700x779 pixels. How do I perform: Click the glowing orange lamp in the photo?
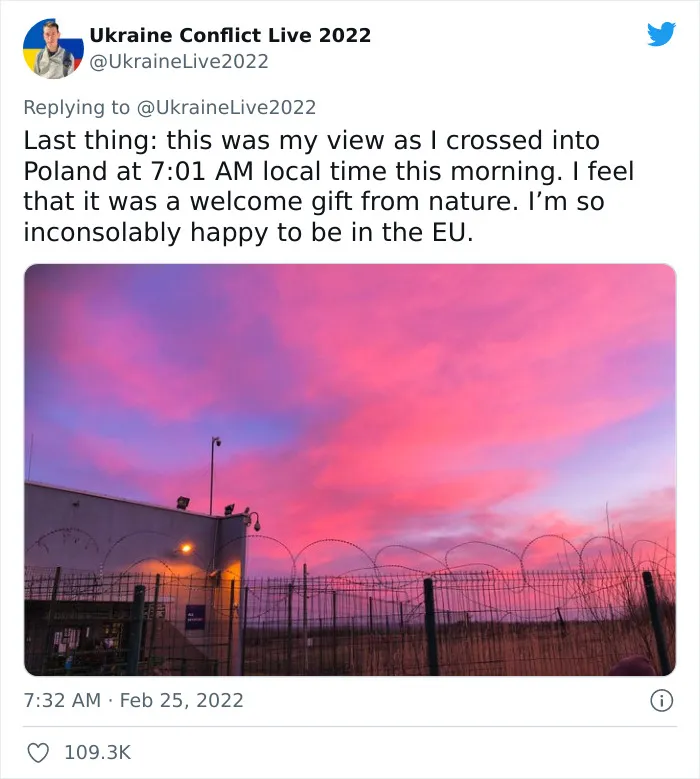(x=186, y=548)
